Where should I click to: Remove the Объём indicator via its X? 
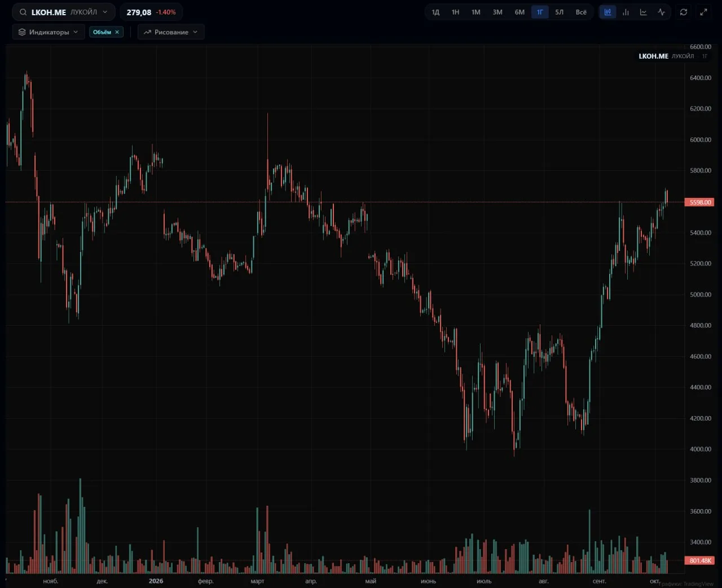(x=117, y=32)
